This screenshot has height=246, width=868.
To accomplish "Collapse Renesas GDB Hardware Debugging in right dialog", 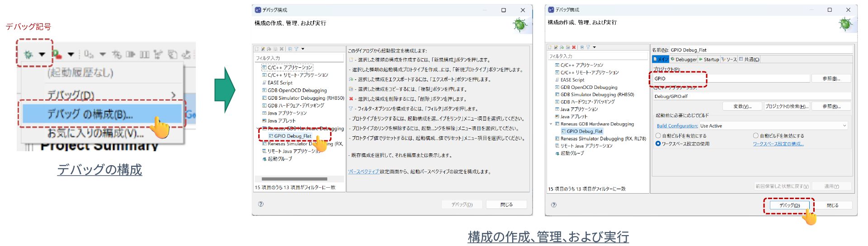I will point(551,124).
